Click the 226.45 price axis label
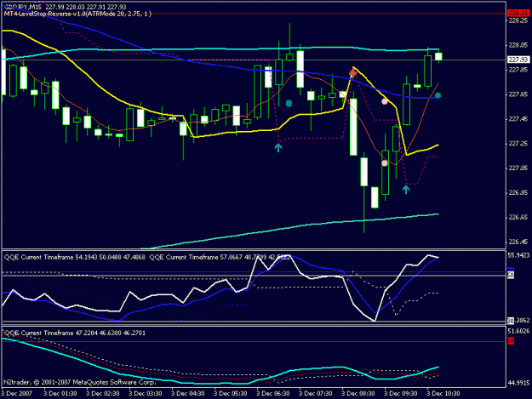The height and width of the screenshot is (399, 532). tap(518, 242)
